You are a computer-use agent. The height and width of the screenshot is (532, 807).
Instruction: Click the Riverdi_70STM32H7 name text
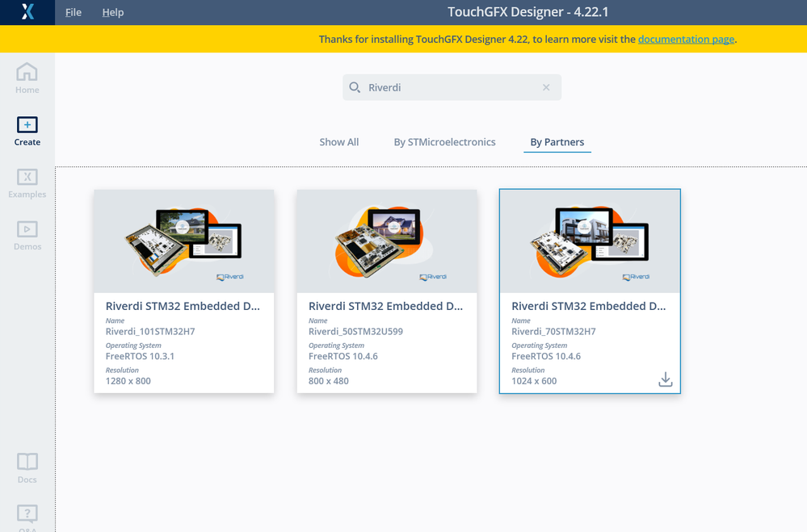coord(553,331)
